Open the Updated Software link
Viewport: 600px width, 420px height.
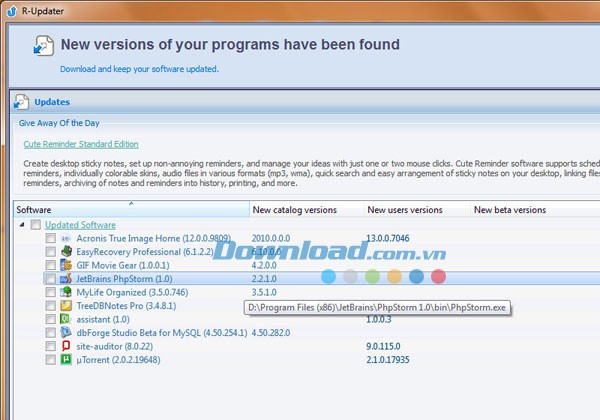80,225
